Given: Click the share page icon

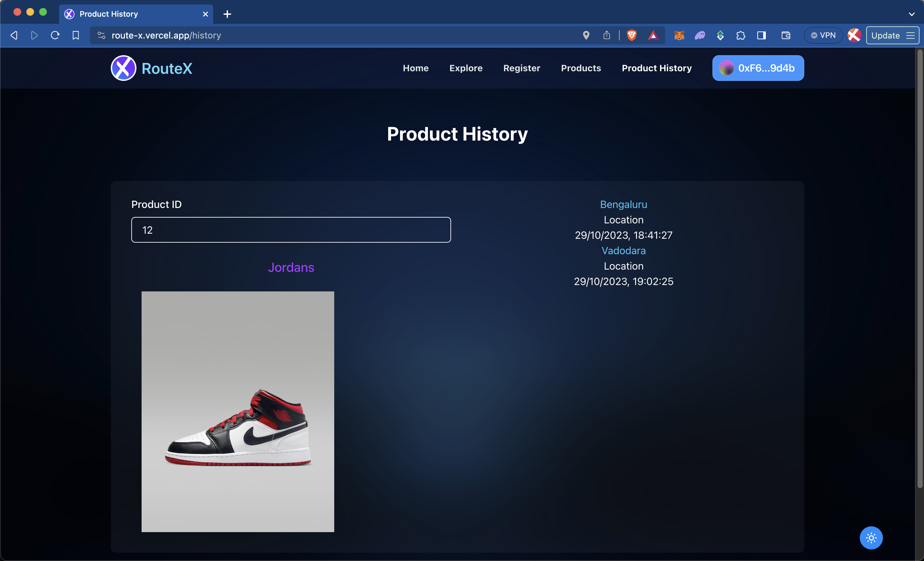Looking at the screenshot, I should click(607, 35).
